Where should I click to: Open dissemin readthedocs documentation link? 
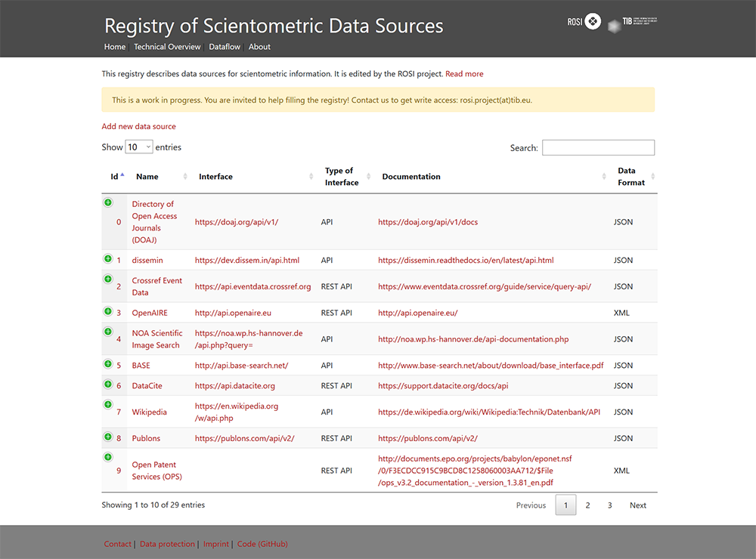coord(466,260)
